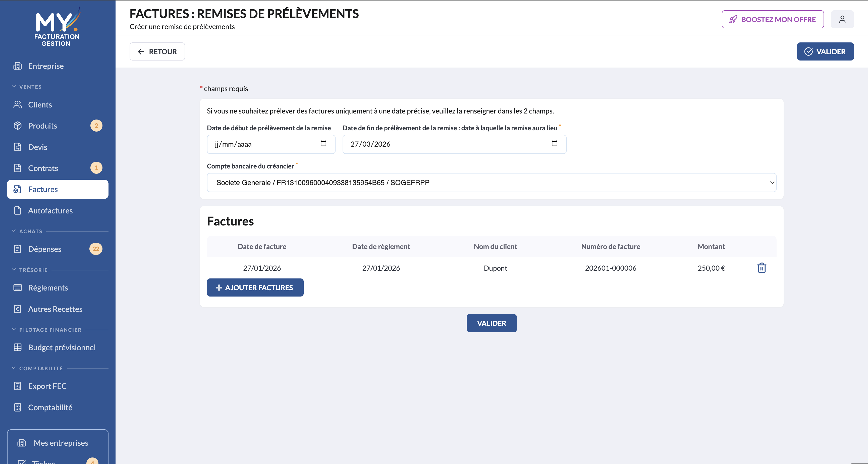Click the Mes entreprises building icon

click(22, 443)
